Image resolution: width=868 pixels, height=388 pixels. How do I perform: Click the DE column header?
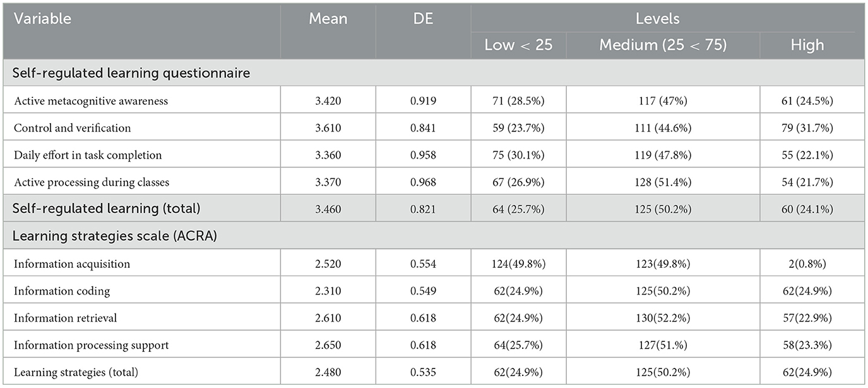[423, 19]
